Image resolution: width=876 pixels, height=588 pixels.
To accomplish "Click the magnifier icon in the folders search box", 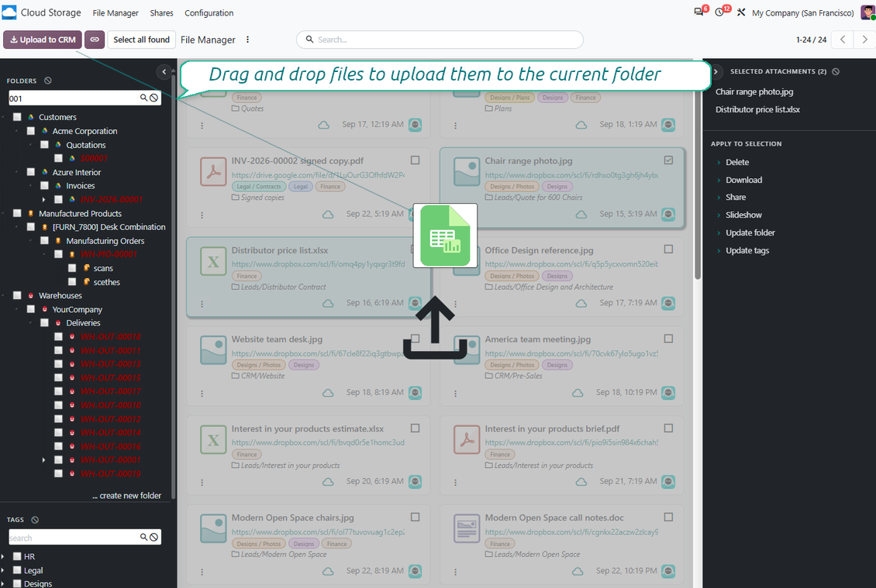I will point(143,98).
